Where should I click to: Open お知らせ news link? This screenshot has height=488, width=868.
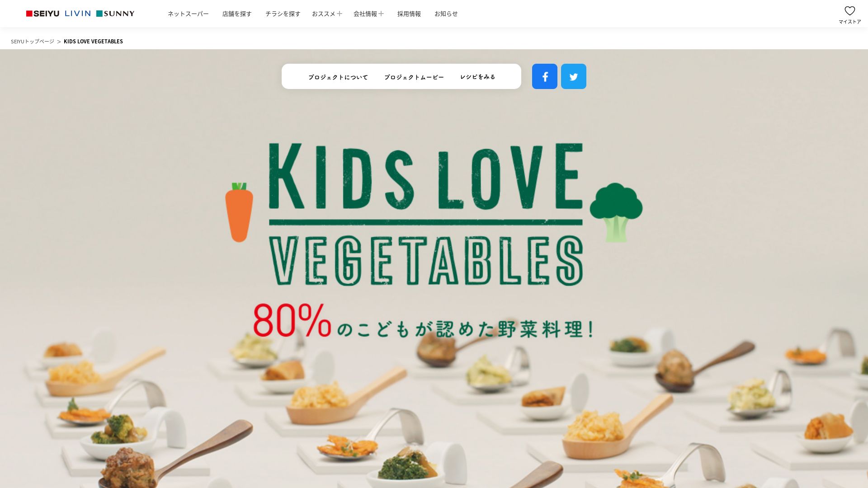(446, 14)
